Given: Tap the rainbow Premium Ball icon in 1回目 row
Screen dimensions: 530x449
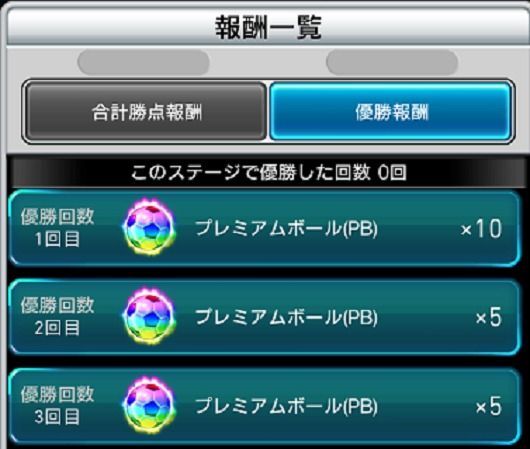Looking at the screenshot, I should pos(149,228).
